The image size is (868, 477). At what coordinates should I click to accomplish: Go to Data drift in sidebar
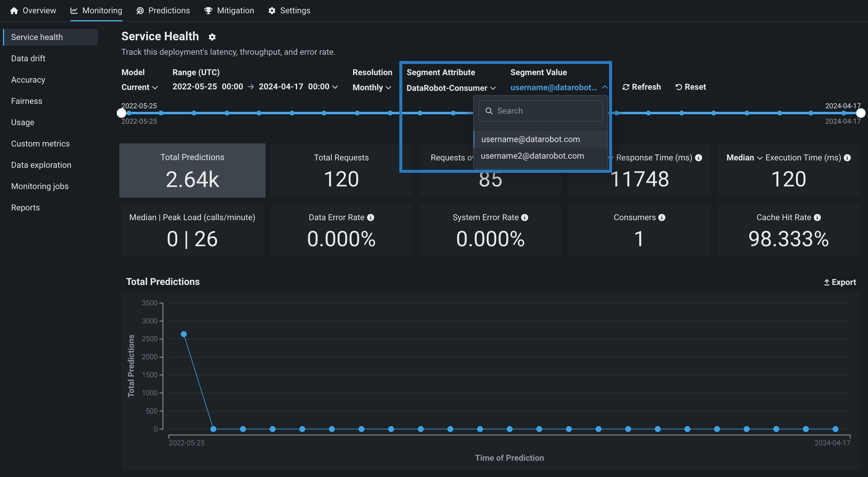(x=28, y=59)
